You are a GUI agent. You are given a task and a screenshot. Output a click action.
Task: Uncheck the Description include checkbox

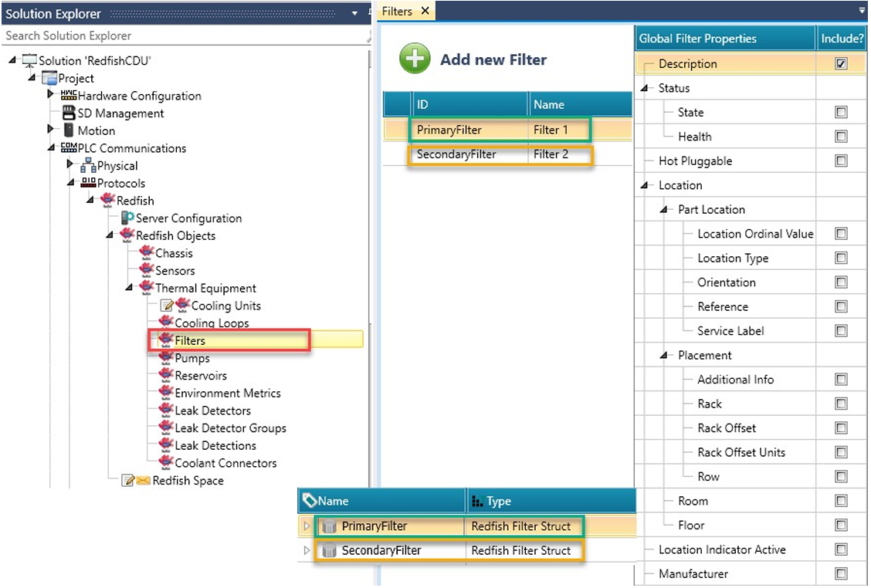[x=841, y=64]
